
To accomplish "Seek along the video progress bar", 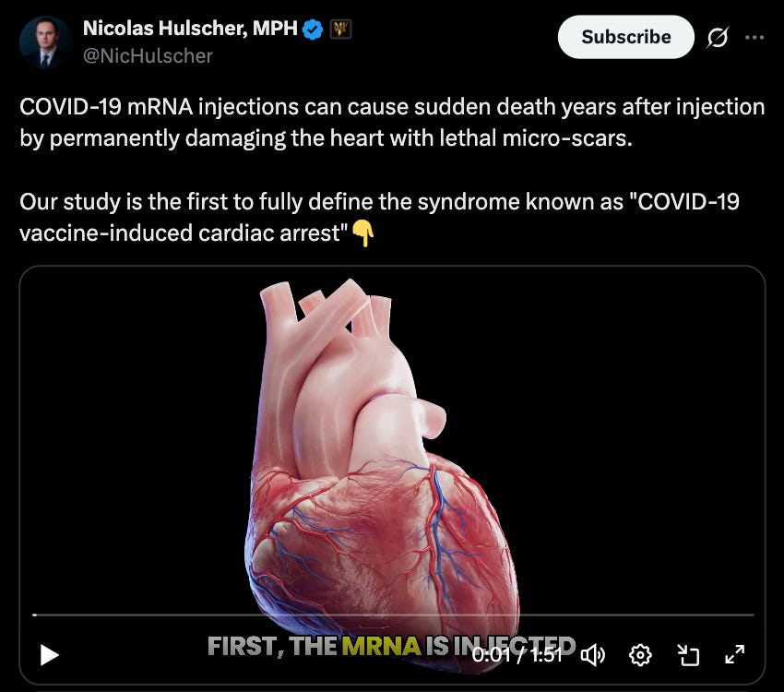I will click(x=394, y=615).
